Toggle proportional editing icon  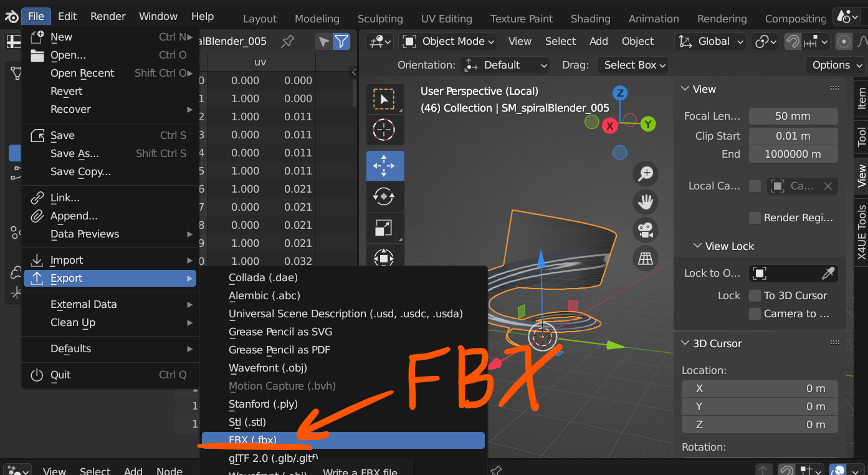click(844, 42)
